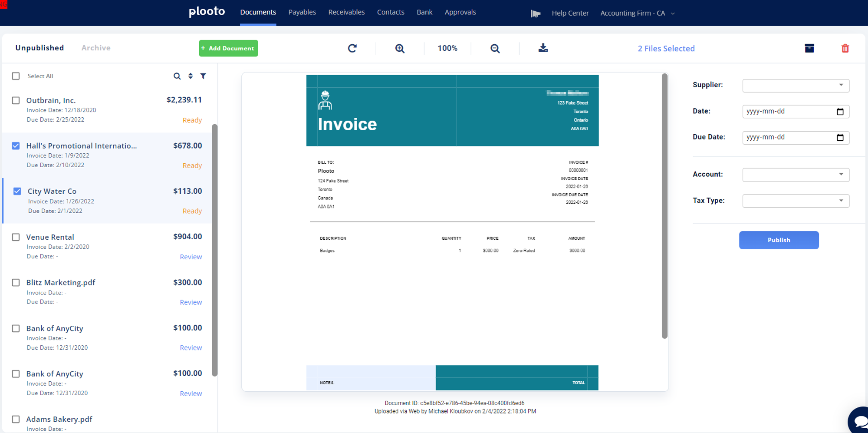Click the Add Document button
Viewport: 868px width, 433px height.
click(x=228, y=48)
